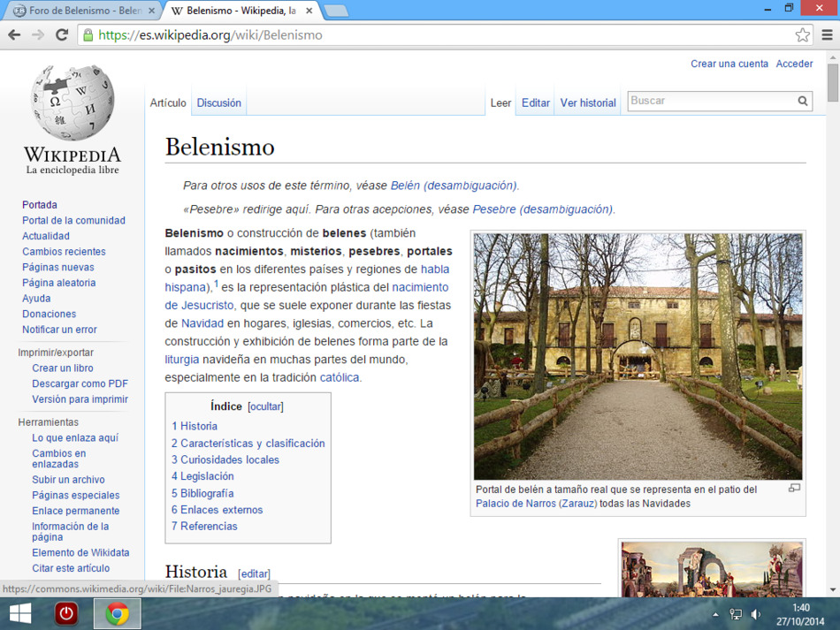Viewport: 840px width, 630px height.
Task: Click the red power icon in taskbar
Action: (66, 613)
